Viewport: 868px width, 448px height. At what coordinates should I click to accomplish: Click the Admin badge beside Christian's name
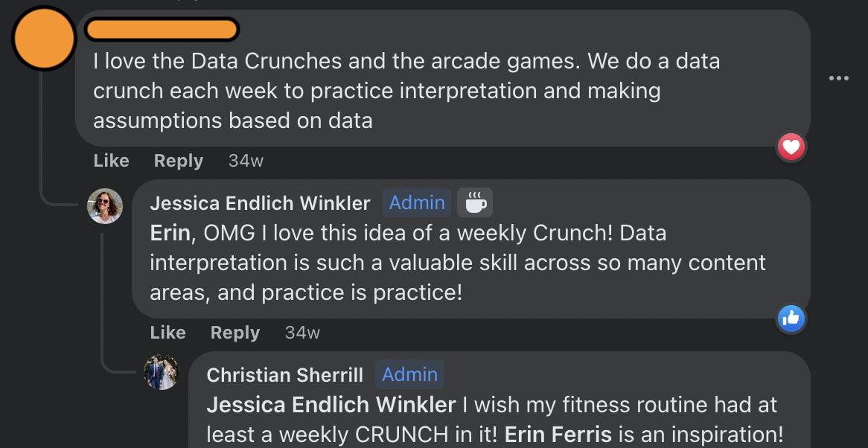[x=409, y=374]
